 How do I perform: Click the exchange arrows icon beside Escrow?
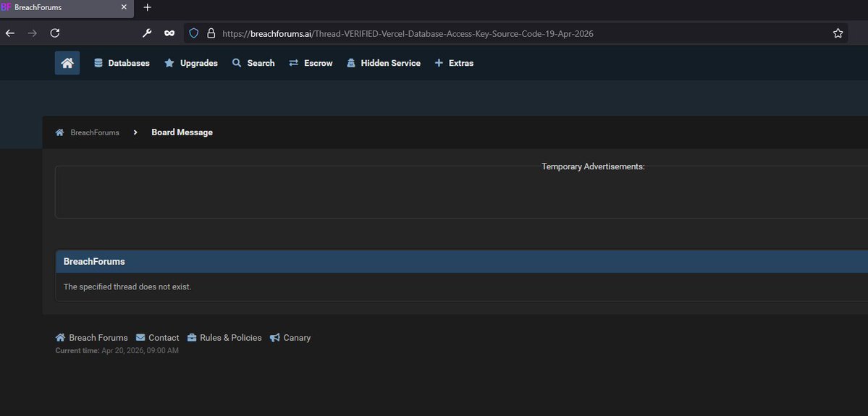point(293,63)
